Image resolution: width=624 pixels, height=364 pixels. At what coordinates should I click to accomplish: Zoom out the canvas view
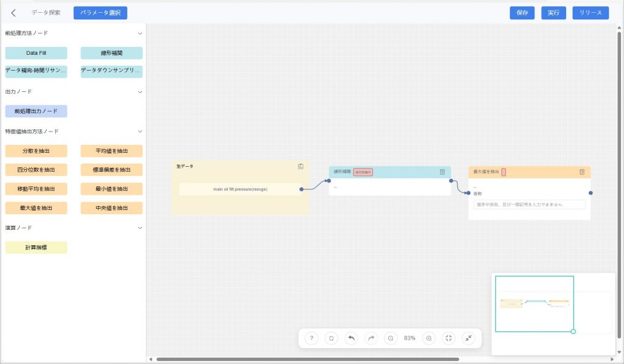coord(391,338)
